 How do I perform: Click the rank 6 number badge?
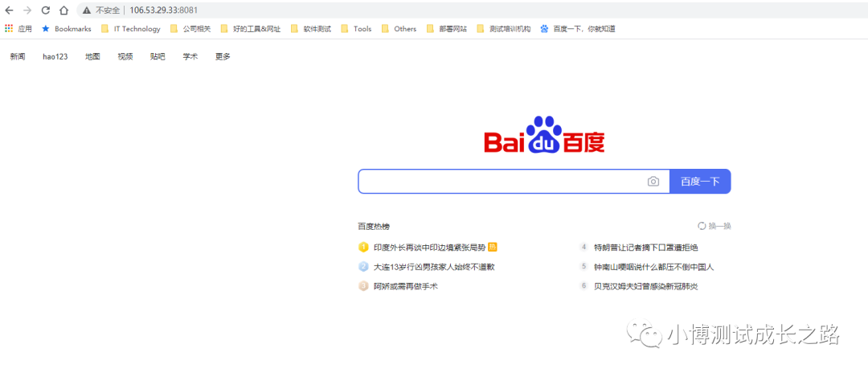[x=583, y=286]
